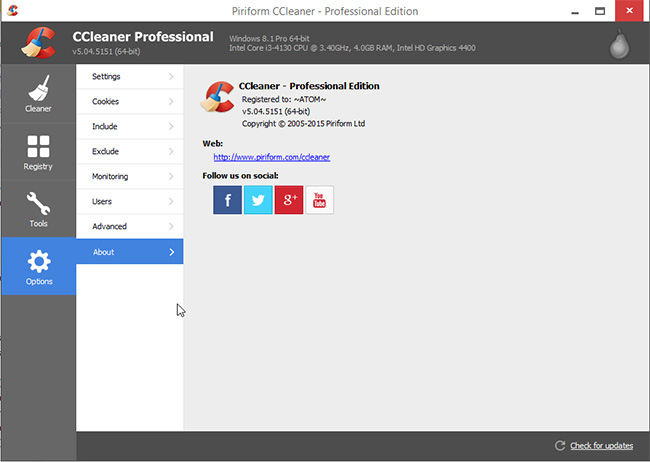
Task: Click 'Windows 8.1 Pro 64-bit' system info text
Action: pyautogui.click(x=269, y=39)
